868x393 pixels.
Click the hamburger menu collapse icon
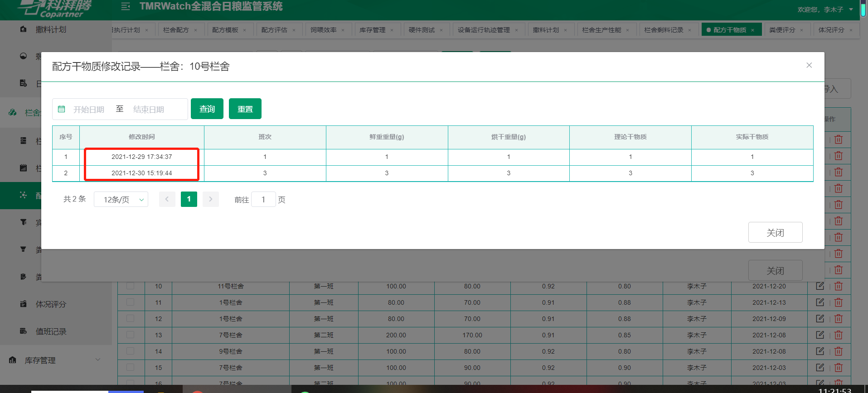[126, 6]
